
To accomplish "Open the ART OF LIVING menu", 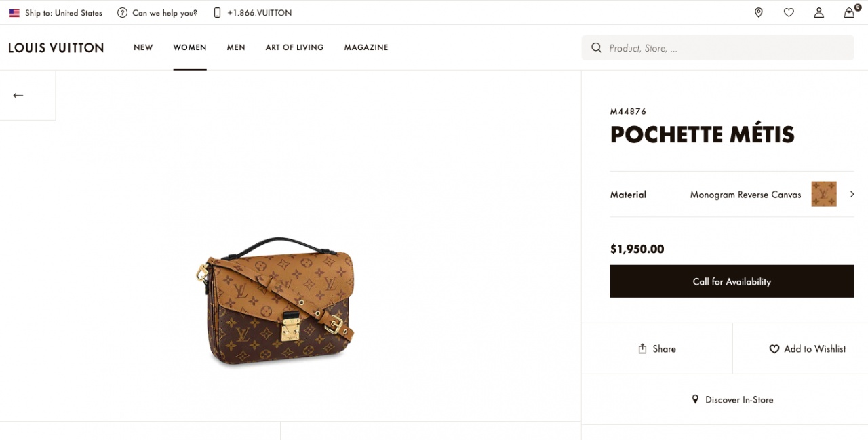I will pos(294,47).
